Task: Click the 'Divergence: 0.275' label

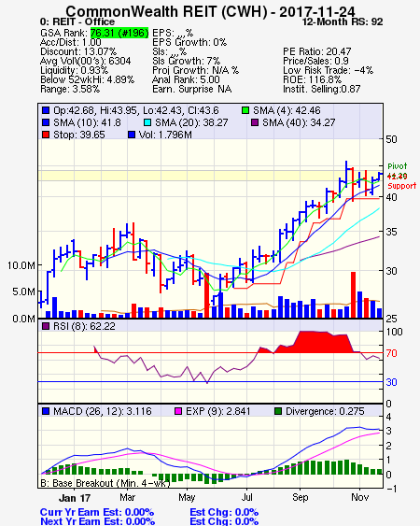Action: tap(325, 411)
